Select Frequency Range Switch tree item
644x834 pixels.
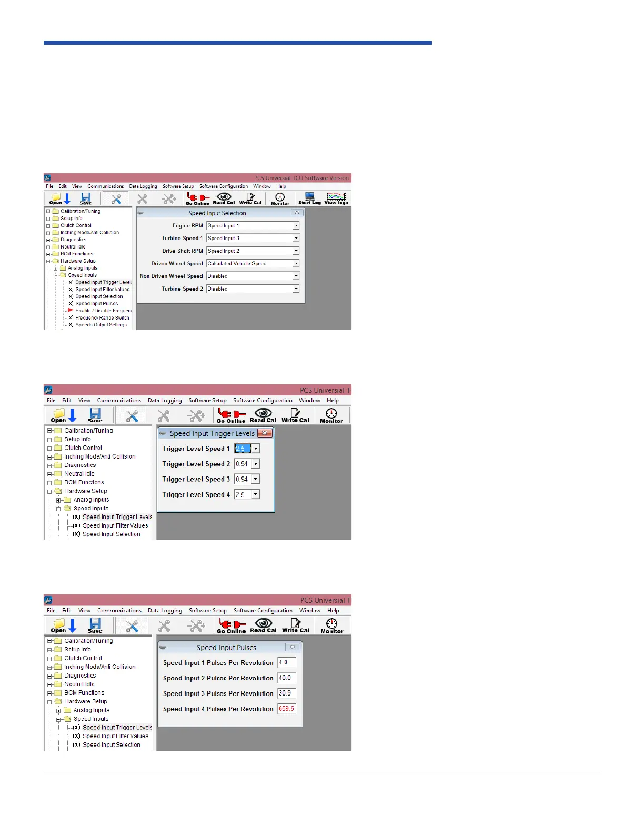click(102, 318)
